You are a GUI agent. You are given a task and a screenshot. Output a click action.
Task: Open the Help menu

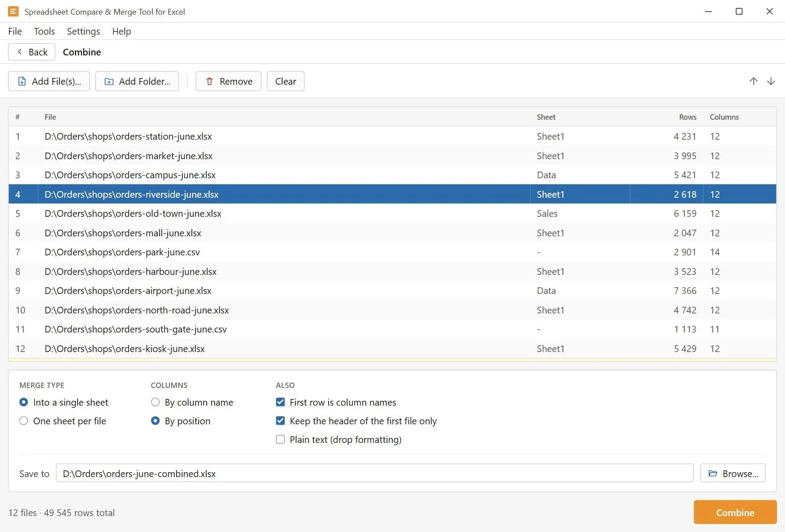pos(122,31)
